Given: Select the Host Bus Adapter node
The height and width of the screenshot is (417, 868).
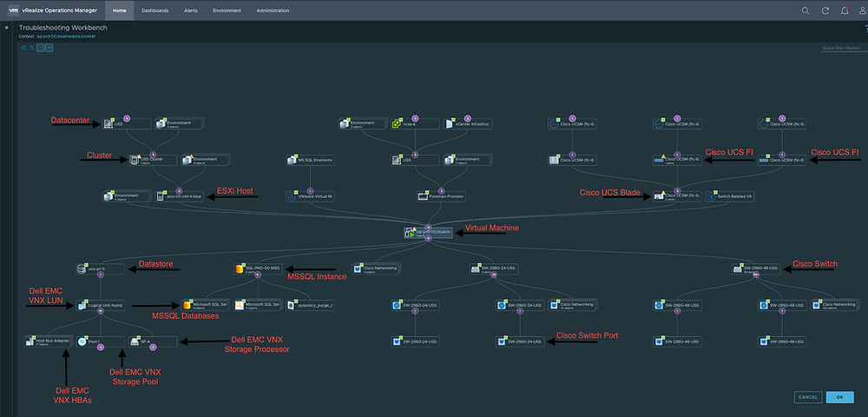Looking at the screenshot, I should (x=48, y=341).
